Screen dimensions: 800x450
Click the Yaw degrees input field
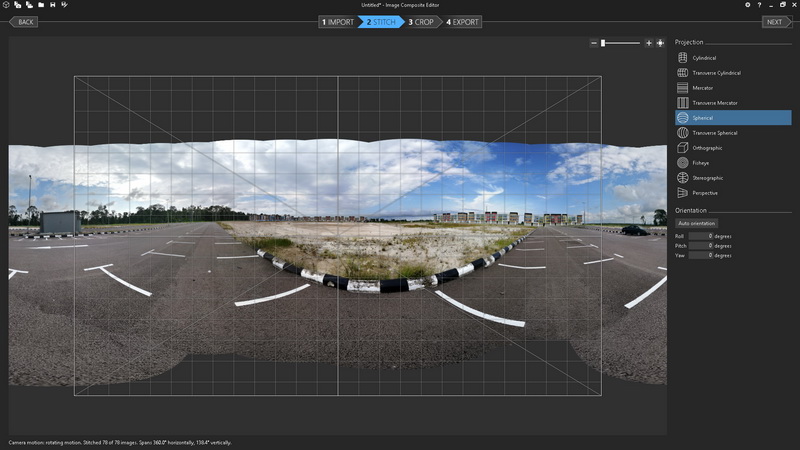pyautogui.click(x=701, y=255)
